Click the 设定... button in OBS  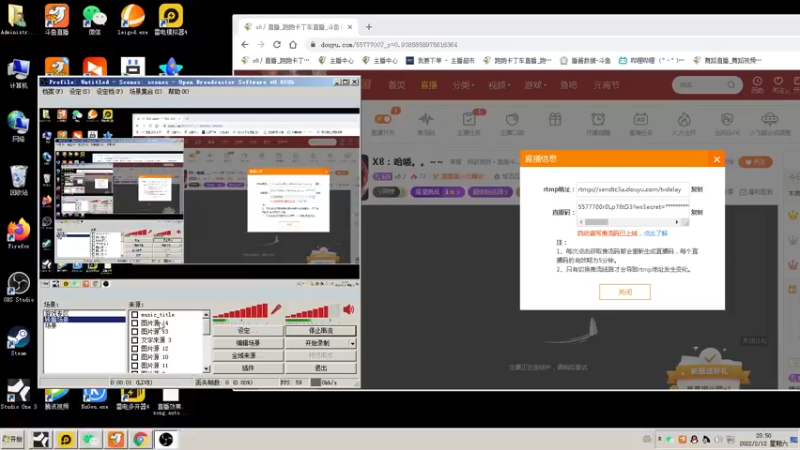248,331
